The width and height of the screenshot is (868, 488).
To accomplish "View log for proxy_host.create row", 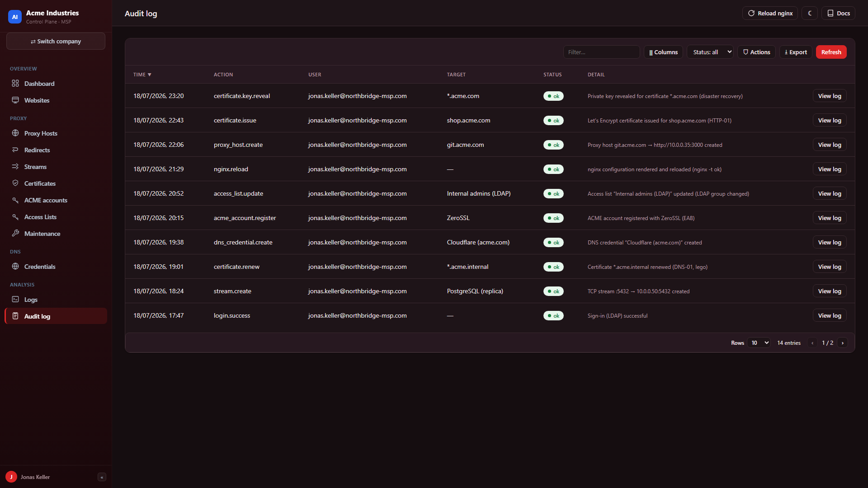I will [829, 145].
